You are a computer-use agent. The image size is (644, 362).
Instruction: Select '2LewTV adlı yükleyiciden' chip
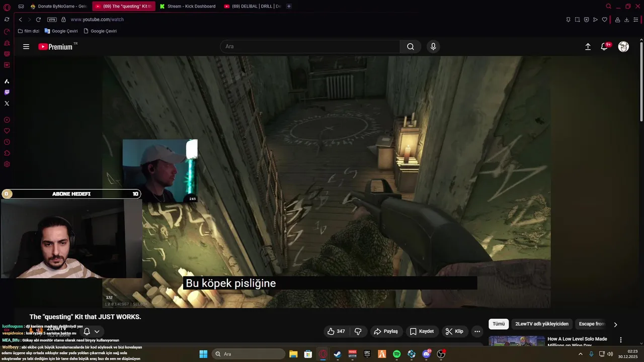542,324
